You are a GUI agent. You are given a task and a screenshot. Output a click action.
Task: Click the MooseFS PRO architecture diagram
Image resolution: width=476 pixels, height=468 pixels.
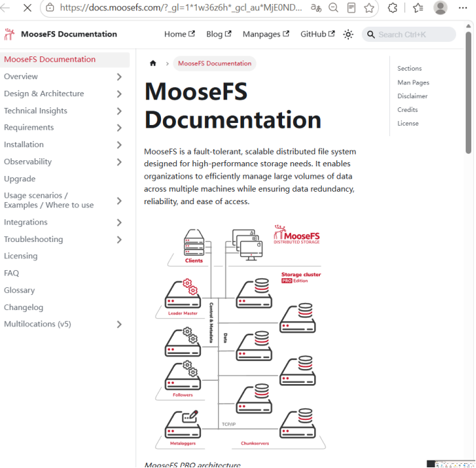pos(240,337)
